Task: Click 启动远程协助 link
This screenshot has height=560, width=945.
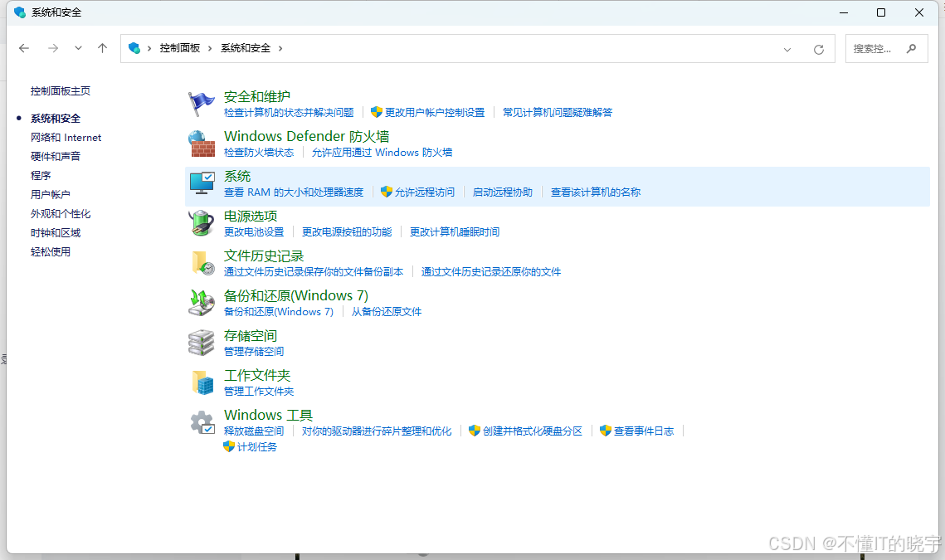Action: pyautogui.click(x=503, y=192)
